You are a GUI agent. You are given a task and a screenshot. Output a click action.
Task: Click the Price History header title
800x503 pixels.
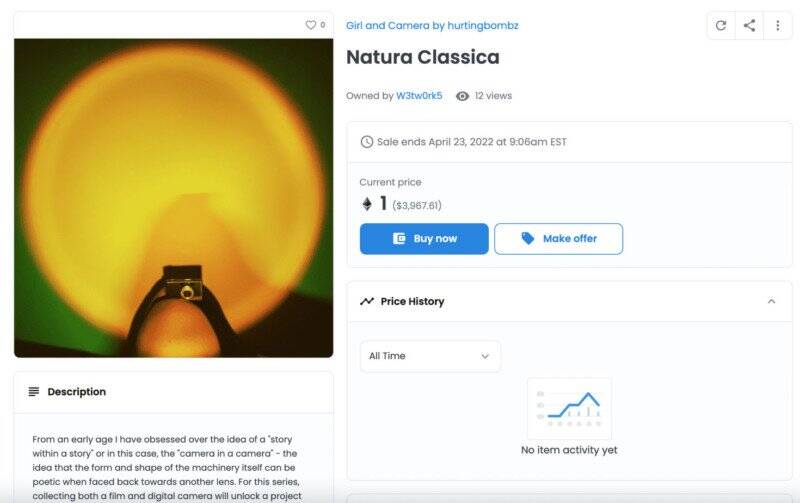point(412,301)
